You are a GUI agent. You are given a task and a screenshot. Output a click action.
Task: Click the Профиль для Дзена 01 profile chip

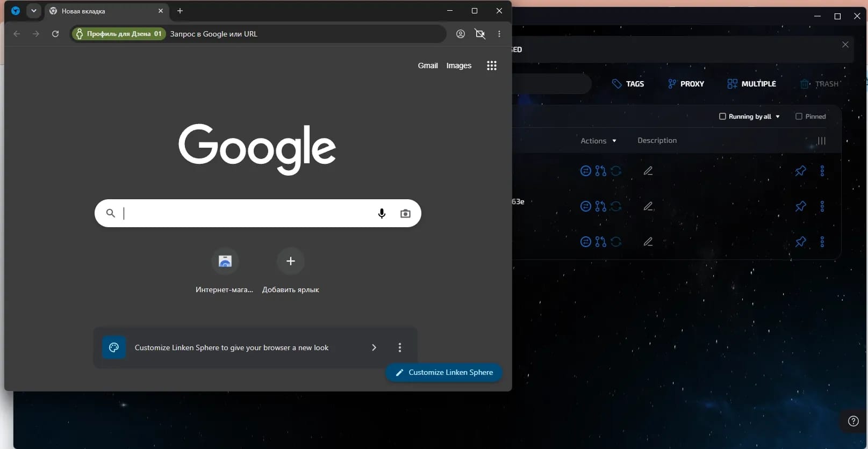tap(119, 34)
